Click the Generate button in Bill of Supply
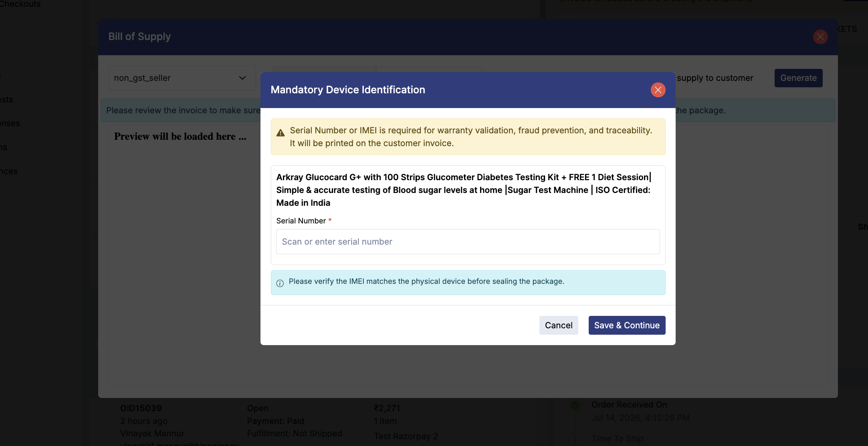This screenshot has height=446, width=868. [798, 78]
